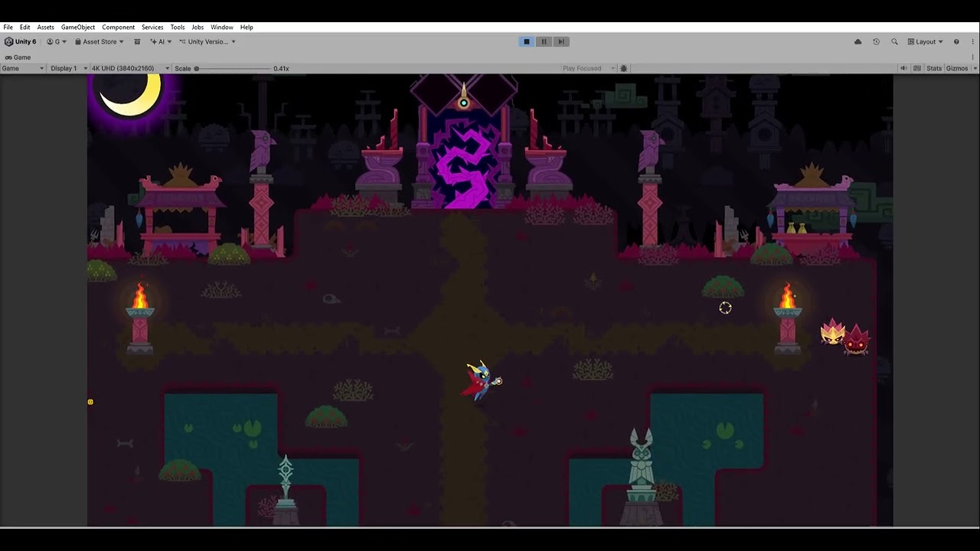
Task: Toggle the frame debugger bug icon
Action: 624,69
